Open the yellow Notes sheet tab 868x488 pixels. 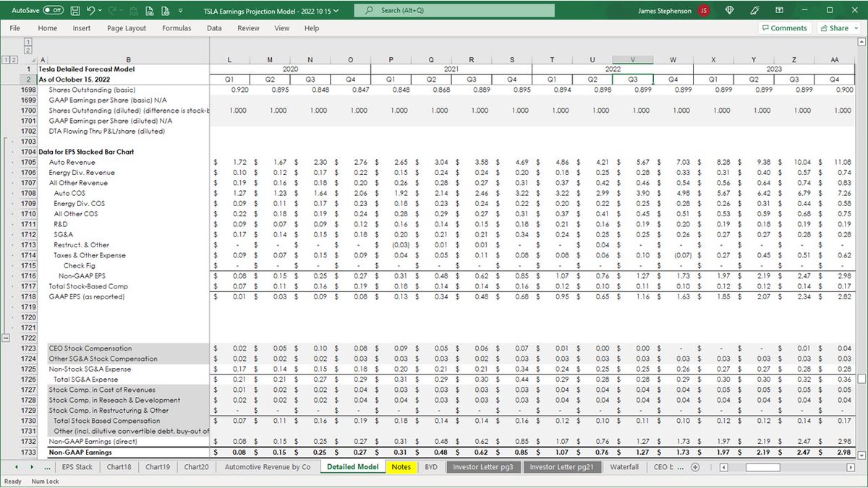click(401, 467)
